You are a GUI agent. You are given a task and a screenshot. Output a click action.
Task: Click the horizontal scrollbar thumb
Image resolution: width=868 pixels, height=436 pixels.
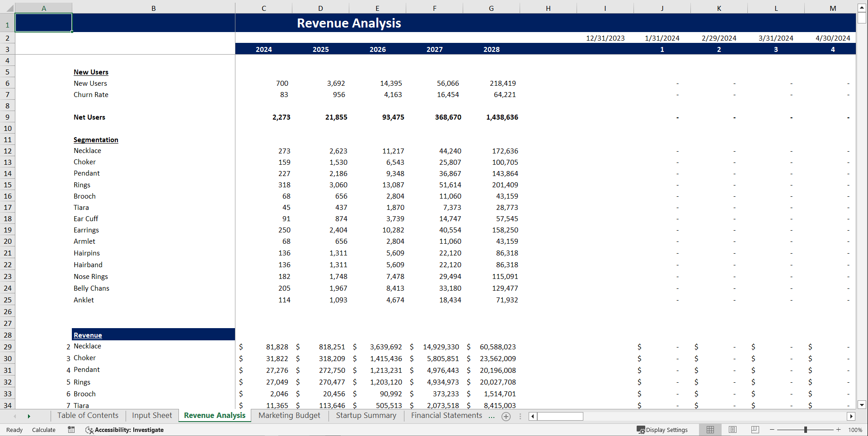pyautogui.click(x=560, y=417)
